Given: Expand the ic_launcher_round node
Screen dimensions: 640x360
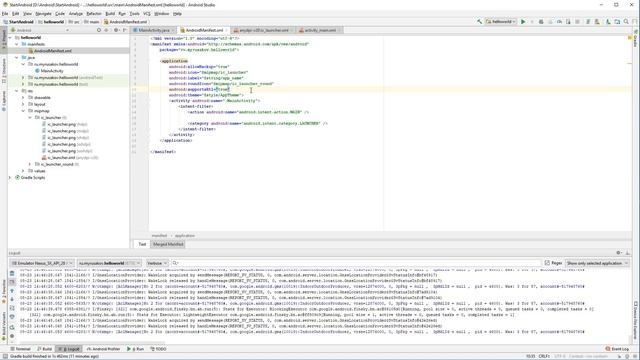Looking at the screenshot, I should pyautogui.click(x=30, y=164).
